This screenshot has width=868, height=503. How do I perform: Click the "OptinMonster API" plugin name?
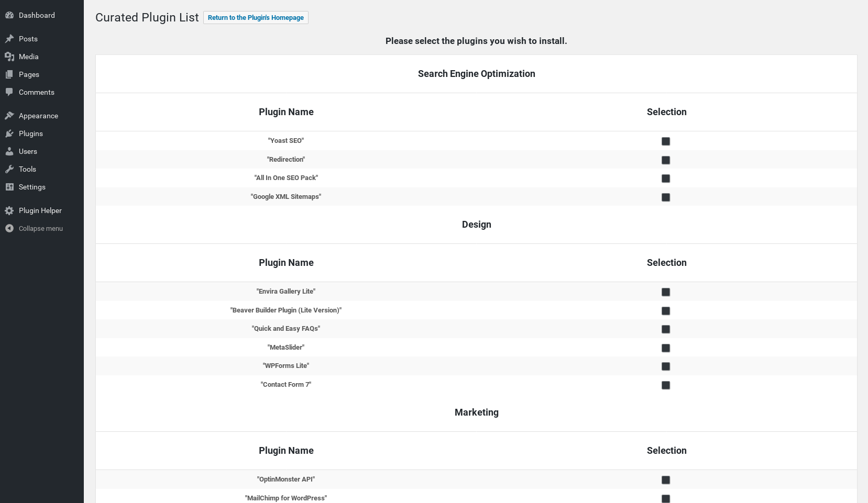(286, 479)
